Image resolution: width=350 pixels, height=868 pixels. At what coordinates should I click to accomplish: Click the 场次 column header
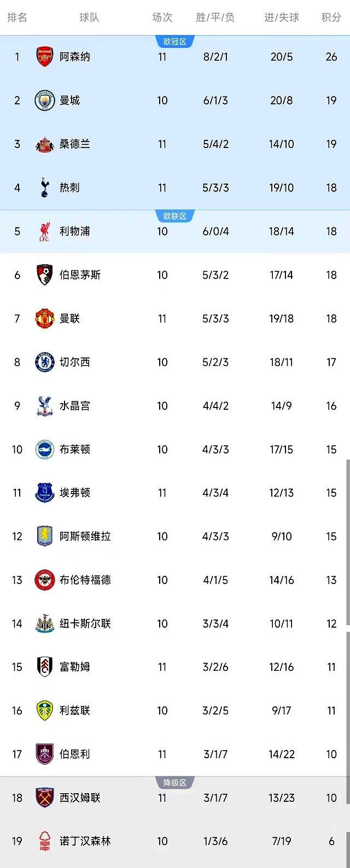coord(162,17)
